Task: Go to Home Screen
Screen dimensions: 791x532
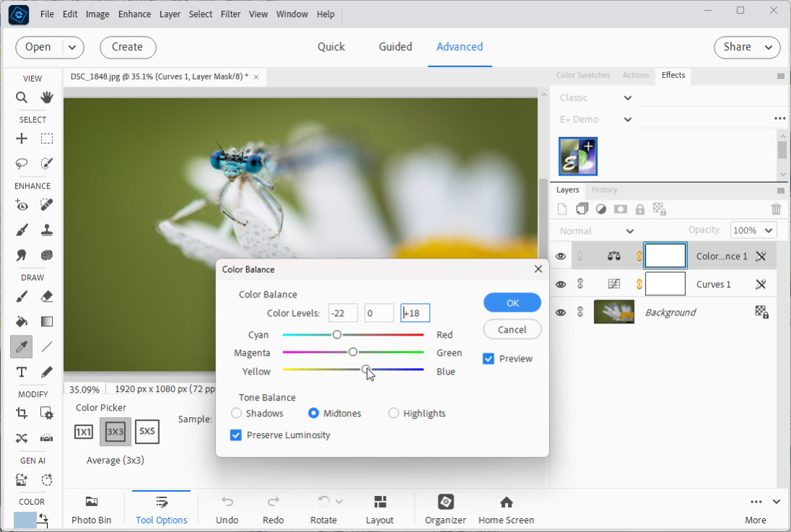Action: (x=506, y=510)
